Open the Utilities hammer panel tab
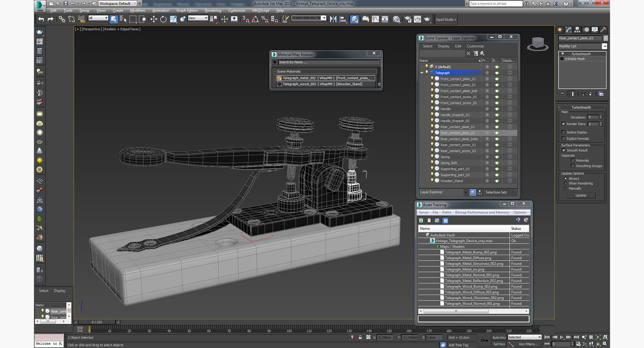 point(604,30)
